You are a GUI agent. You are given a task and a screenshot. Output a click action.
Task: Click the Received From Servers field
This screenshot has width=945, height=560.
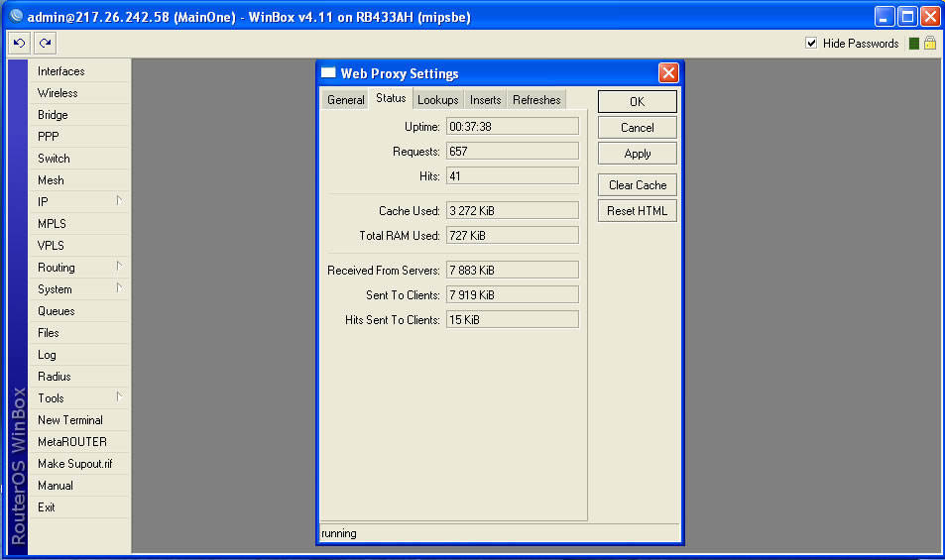point(513,271)
